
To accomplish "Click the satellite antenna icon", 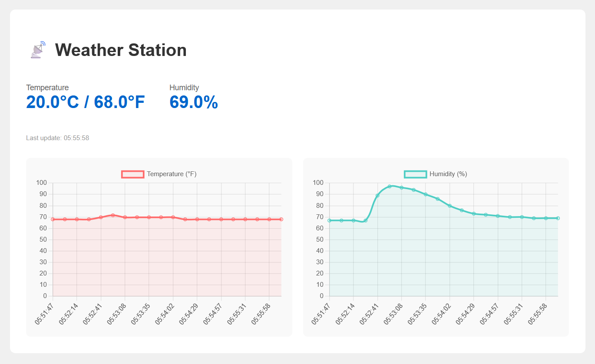I will coord(38,50).
